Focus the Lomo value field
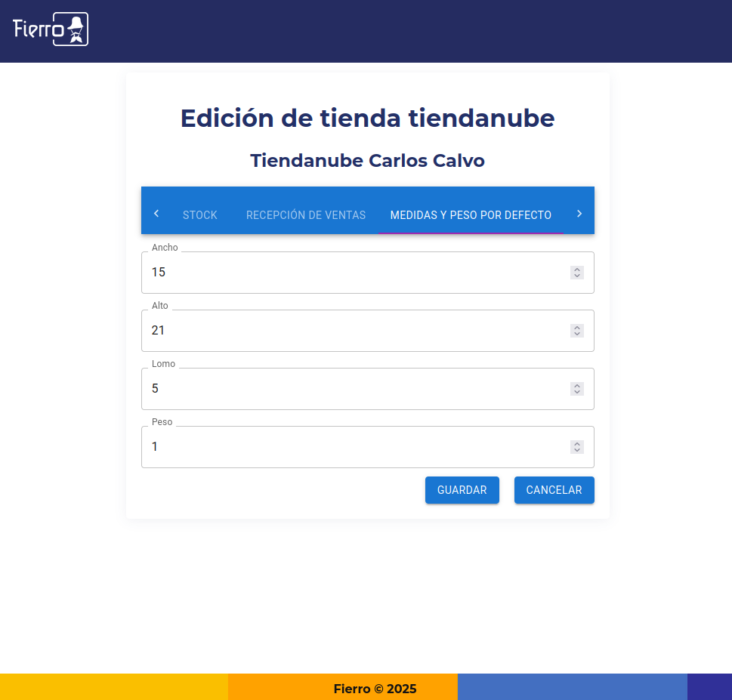Image resolution: width=732 pixels, height=700 pixels. pyautogui.click(x=355, y=389)
